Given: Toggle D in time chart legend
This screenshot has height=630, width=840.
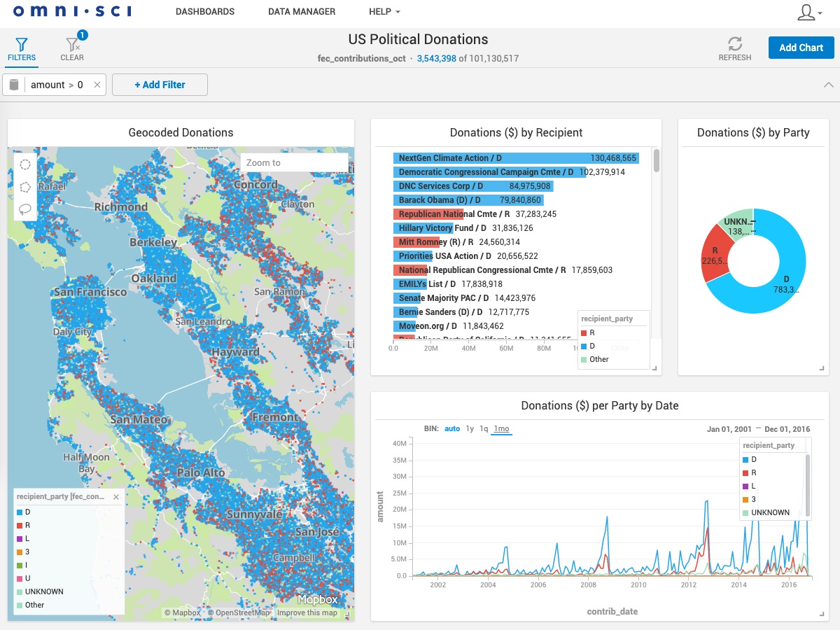Looking at the screenshot, I should (x=750, y=459).
